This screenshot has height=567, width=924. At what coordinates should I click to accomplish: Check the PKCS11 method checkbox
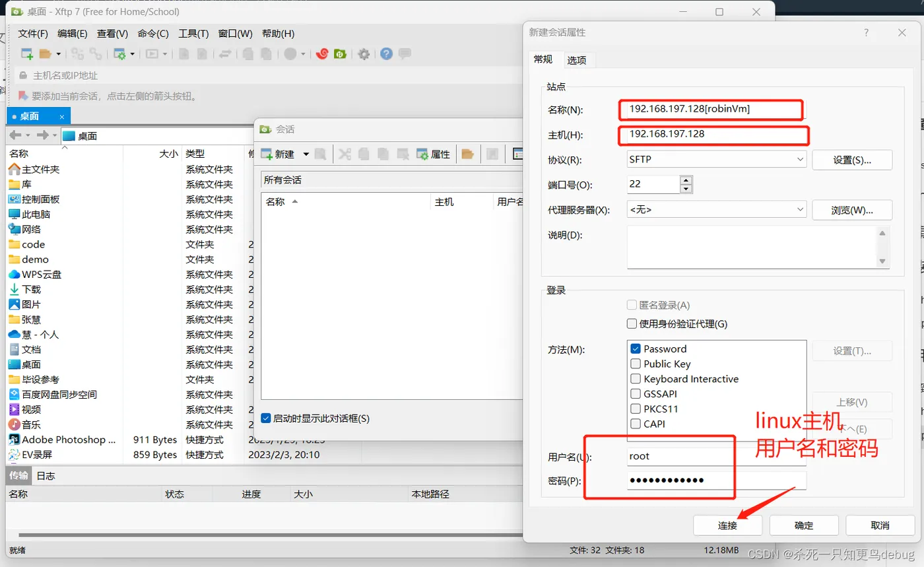coord(636,409)
